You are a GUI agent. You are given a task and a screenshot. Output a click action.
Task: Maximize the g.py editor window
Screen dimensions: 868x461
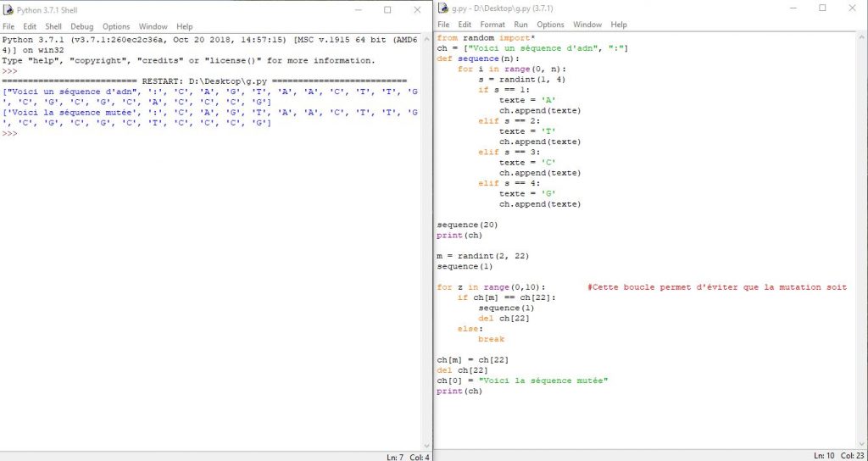[x=822, y=8]
